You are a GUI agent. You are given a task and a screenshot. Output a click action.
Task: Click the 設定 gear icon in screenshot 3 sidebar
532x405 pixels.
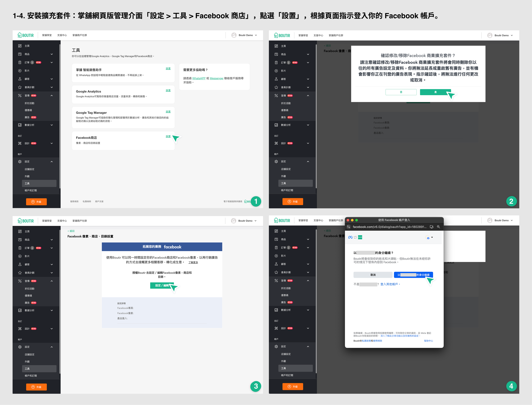coord(20,347)
